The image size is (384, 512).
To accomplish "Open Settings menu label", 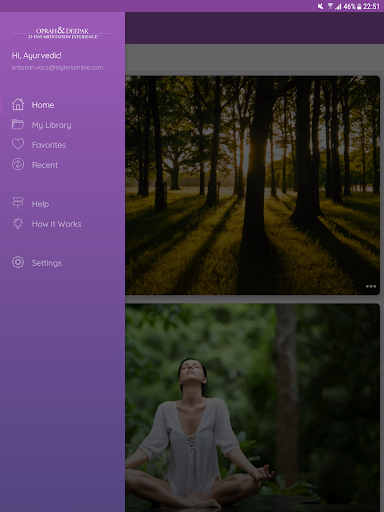I will (x=47, y=263).
